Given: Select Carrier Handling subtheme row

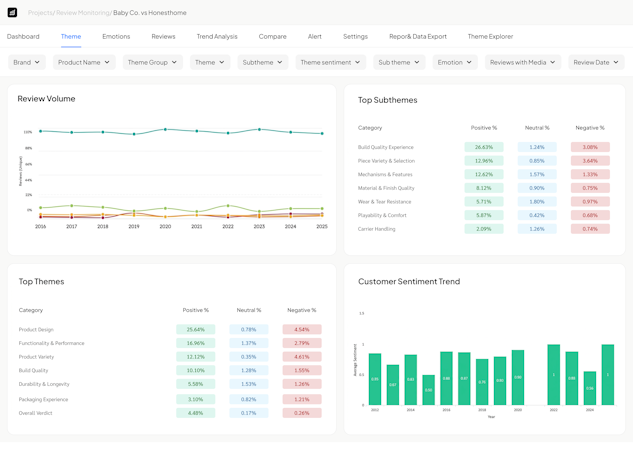Looking at the screenshot, I should (484, 229).
